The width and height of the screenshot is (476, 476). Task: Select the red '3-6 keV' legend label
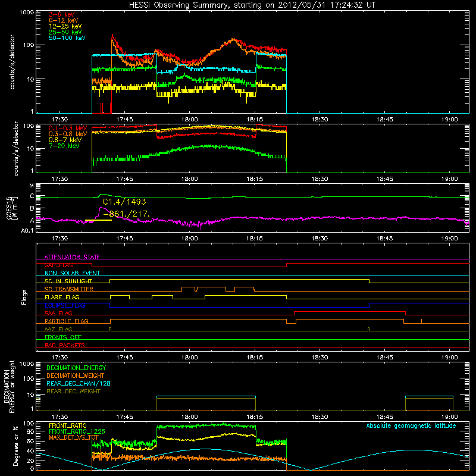pos(61,14)
